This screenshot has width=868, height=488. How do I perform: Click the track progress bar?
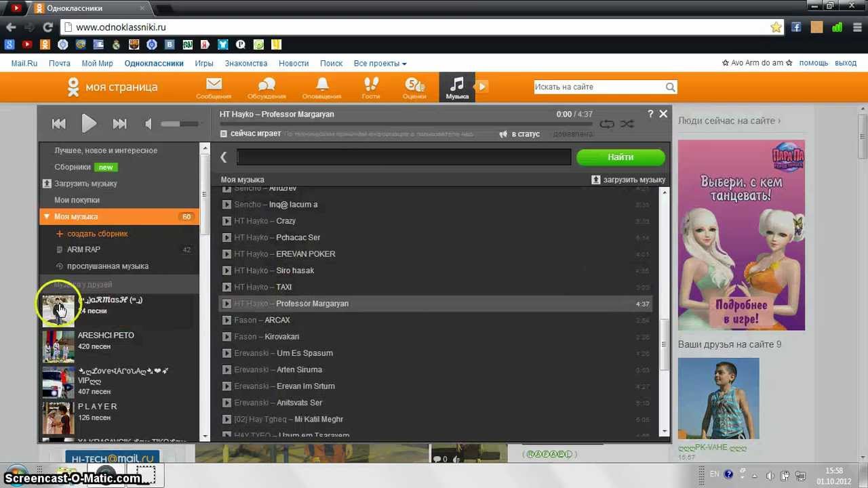click(406, 124)
